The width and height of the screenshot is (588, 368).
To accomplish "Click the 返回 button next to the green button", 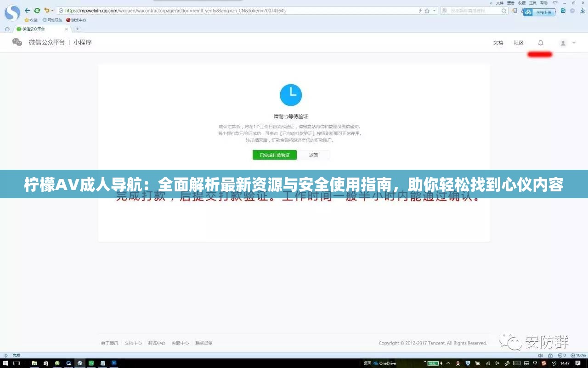I will point(314,155).
